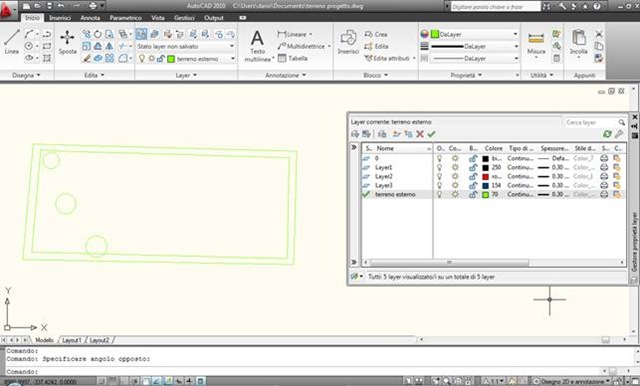Click the red X delete layer icon
This screenshot has height=386, width=640.
[x=420, y=134]
